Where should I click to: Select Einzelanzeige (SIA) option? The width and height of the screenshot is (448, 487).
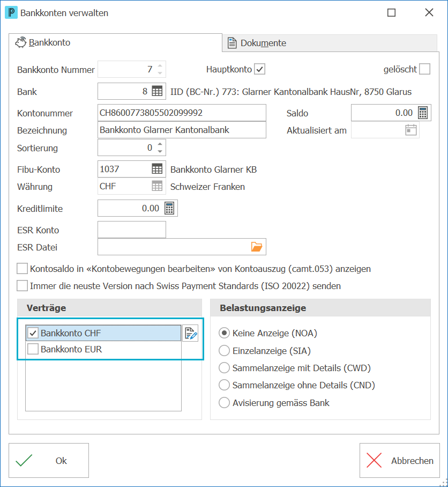224,351
